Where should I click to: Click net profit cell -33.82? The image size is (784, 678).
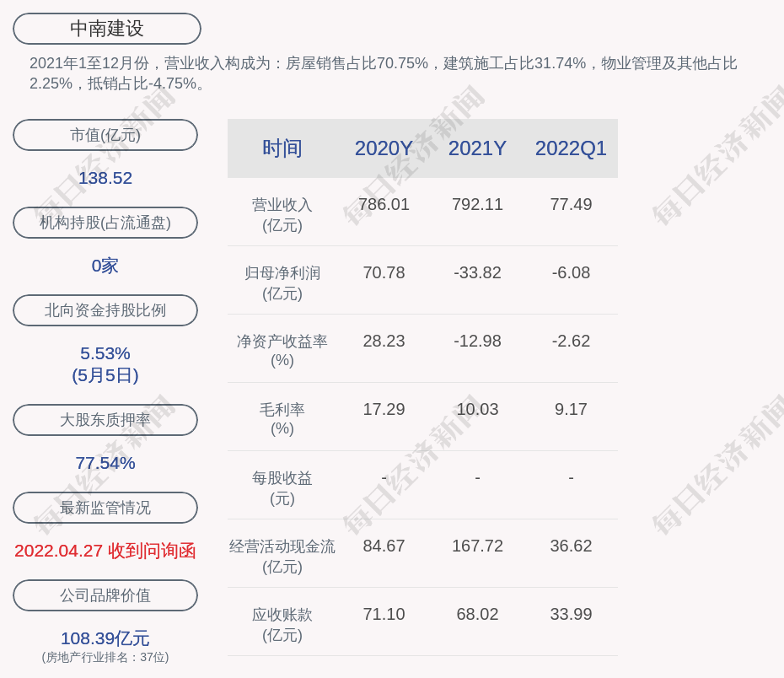(x=477, y=272)
